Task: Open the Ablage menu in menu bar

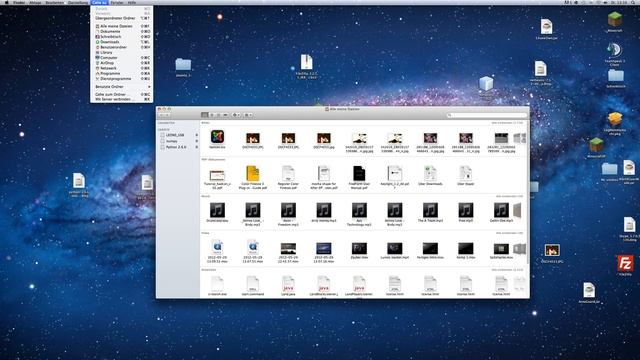Action: [35, 2]
